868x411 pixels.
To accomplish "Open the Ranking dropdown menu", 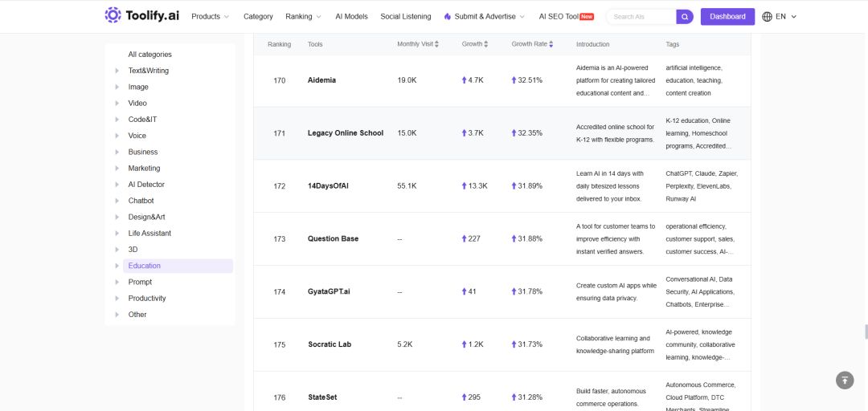I will pos(303,17).
